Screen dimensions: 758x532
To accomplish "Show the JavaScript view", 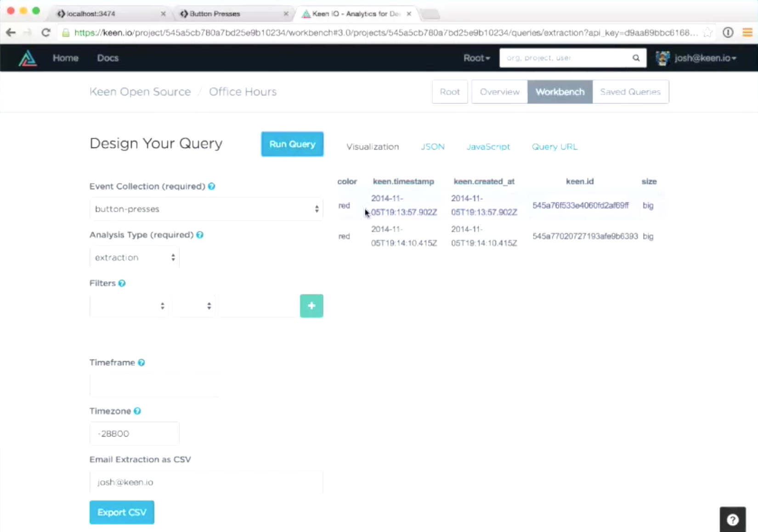I will tap(488, 147).
